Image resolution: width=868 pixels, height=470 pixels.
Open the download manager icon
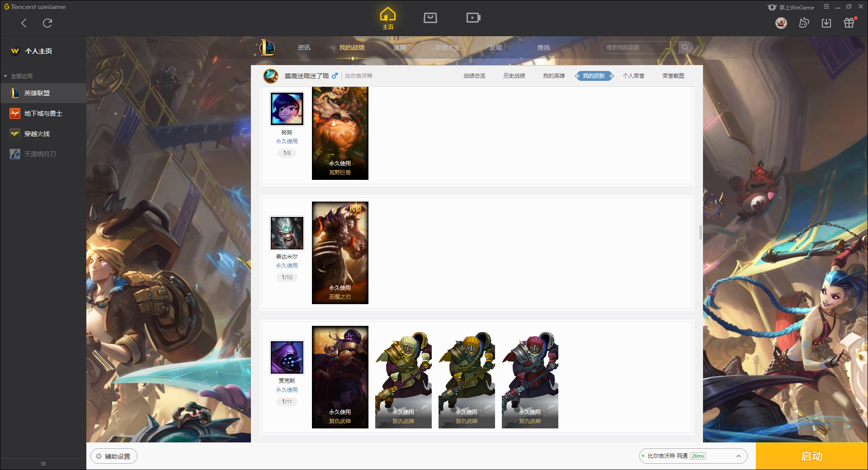[826, 23]
